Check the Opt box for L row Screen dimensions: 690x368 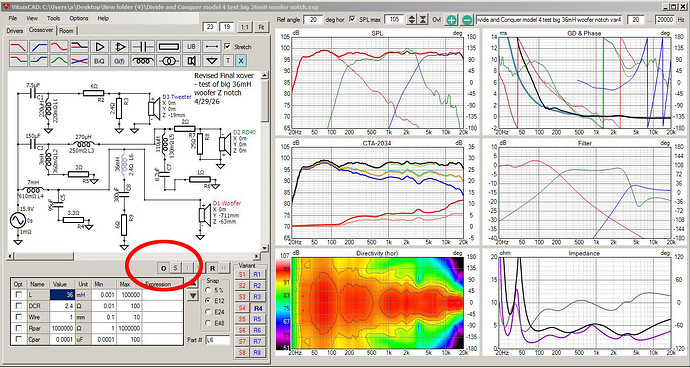(18, 294)
